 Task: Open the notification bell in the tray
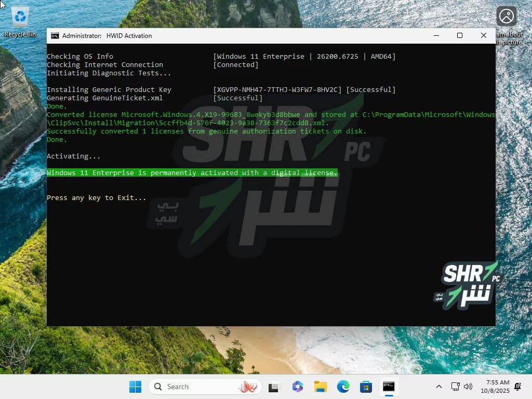517,387
